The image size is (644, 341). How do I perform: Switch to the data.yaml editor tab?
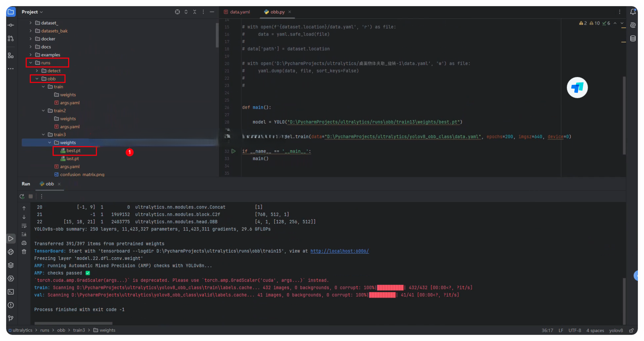[237, 12]
